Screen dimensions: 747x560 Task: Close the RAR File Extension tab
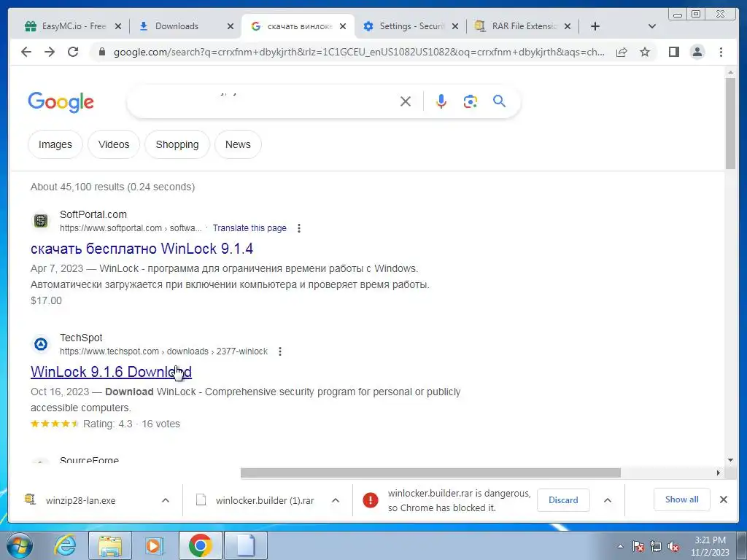(x=568, y=26)
